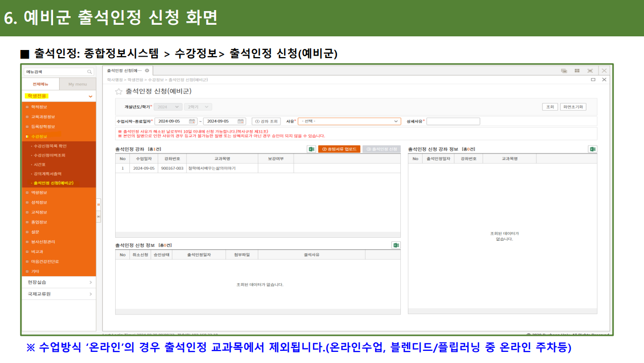Switch to the My menu tab
The width and height of the screenshot is (644, 363).
click(77, 84)
